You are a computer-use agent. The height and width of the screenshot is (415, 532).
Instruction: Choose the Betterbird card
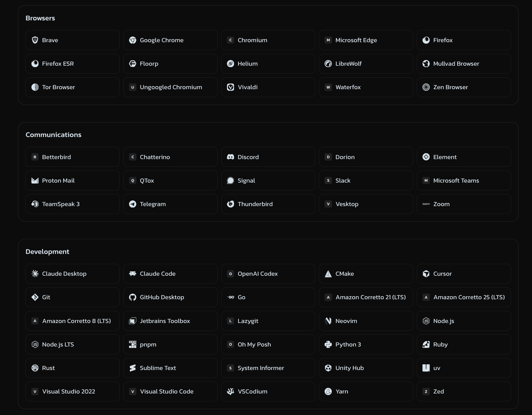coord(72,157)
